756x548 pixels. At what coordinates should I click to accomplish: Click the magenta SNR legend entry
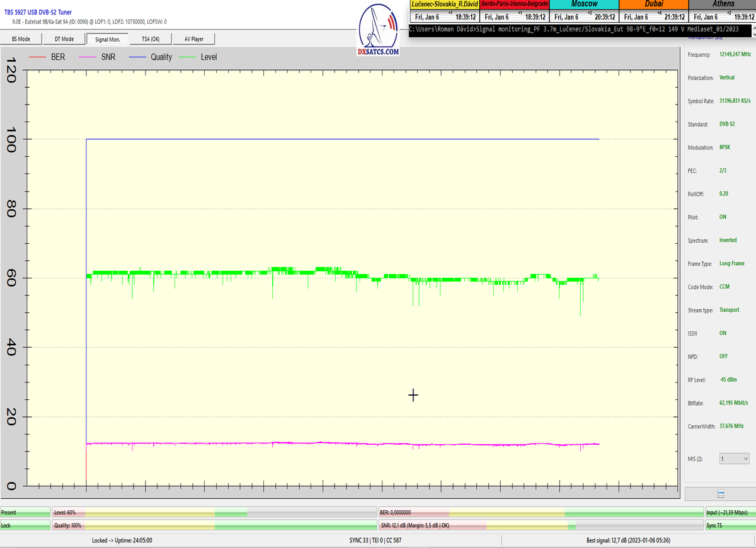coord(96,57)
